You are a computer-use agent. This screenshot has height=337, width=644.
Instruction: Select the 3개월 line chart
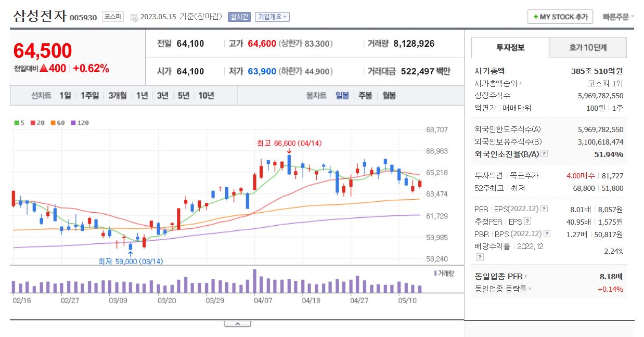pos(118,96)
